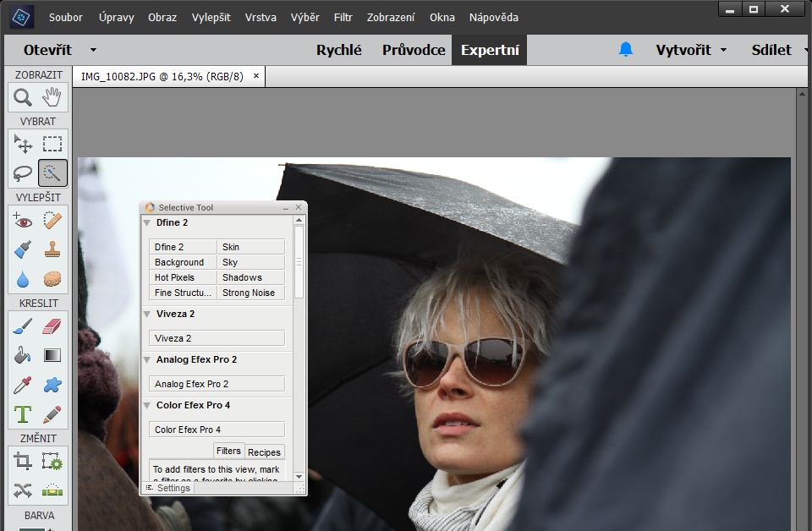Collapse the Color Efex Pro 4 section
The image size is (812, 531).
[x=147, y=406]
